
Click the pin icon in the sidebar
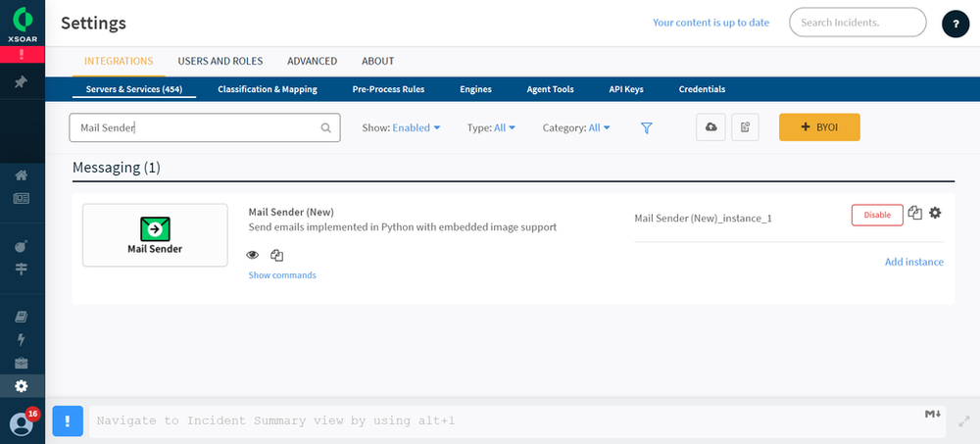coord(22,82)
